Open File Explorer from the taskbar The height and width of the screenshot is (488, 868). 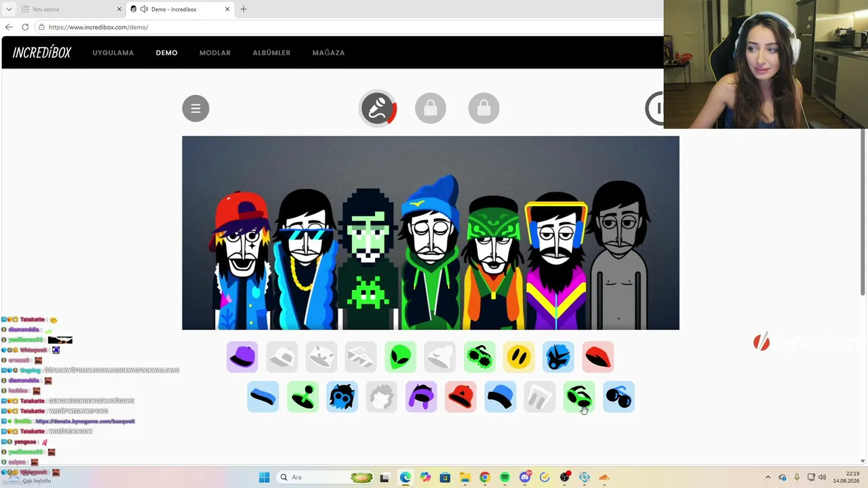(x=465, y=477)
